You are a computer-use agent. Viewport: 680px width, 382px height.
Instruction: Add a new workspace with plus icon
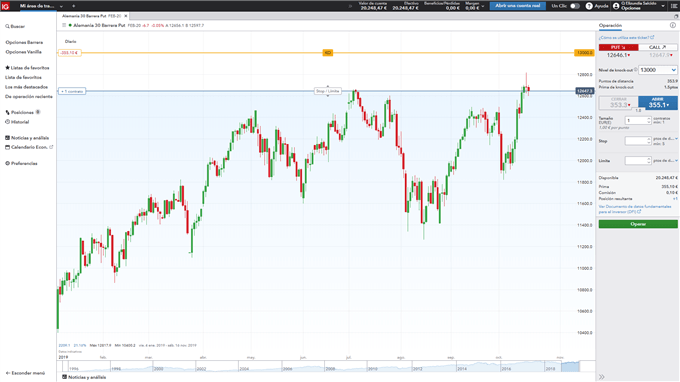point(73,6)
